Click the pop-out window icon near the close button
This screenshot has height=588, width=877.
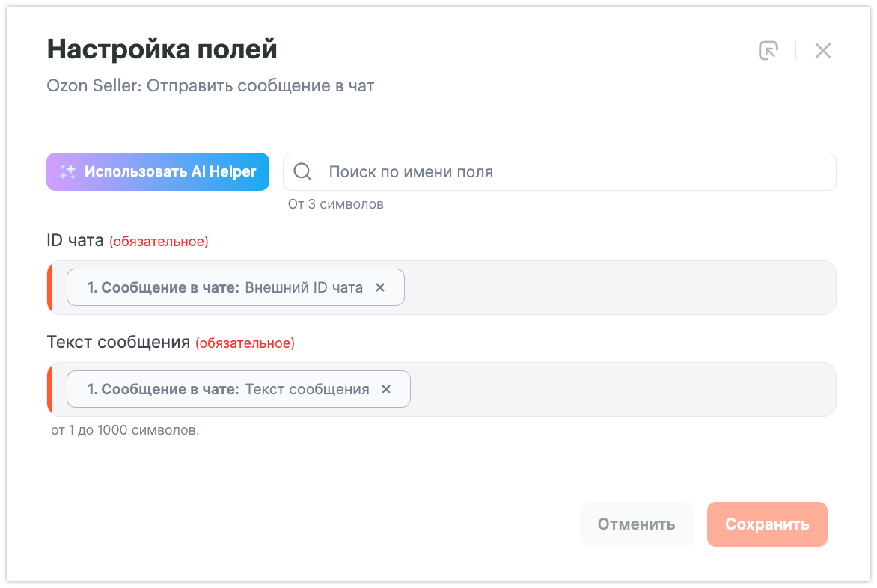[x=768, y=51]
